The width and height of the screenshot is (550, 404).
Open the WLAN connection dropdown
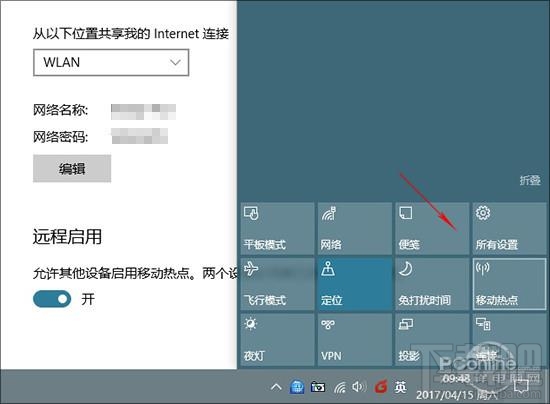pos(111,62)
